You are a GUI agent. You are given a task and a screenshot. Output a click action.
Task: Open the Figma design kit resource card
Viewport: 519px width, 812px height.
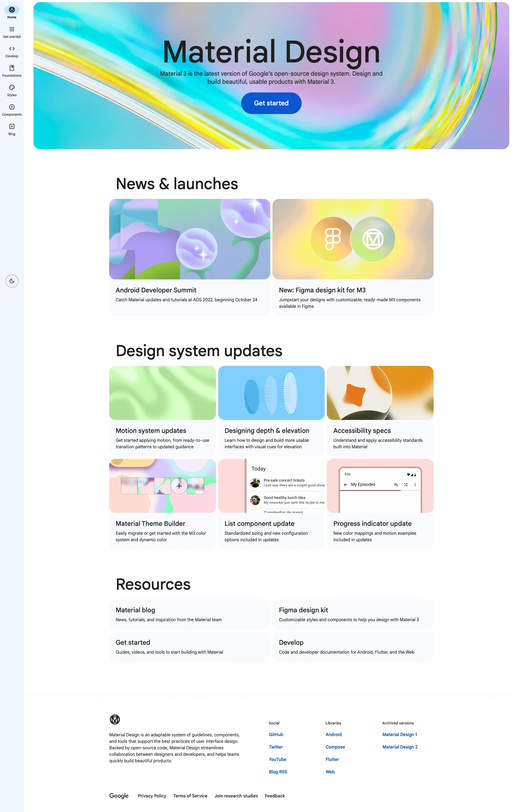(x=353, y=614)
